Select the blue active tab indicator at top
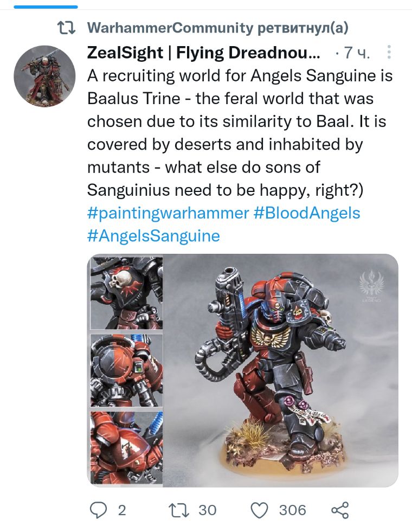The height and width of the screenshot is (532, 412). (x=46, y=7)
